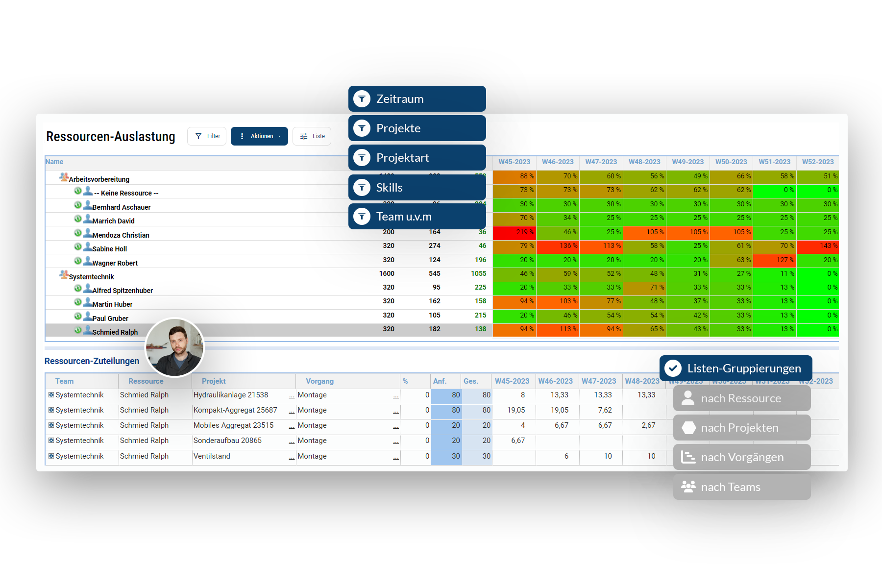Screen dimensions: 882x588
Task: Open the ellipsis picker after Hydraulikanlage 21538
Action: tap(292, 396)
